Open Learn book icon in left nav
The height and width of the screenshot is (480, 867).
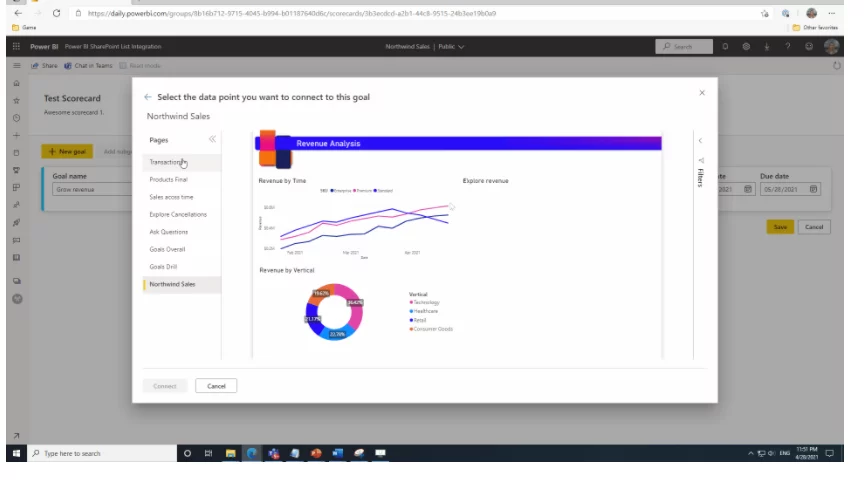click(17, 258)
